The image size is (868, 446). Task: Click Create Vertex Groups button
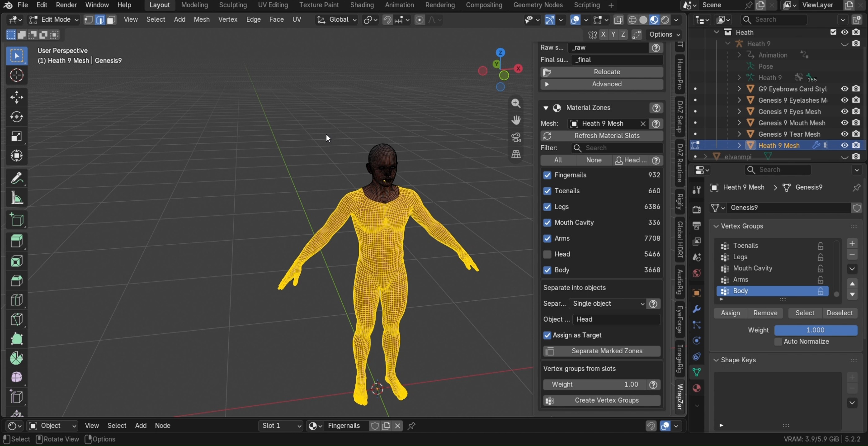(x=601, y=400)
